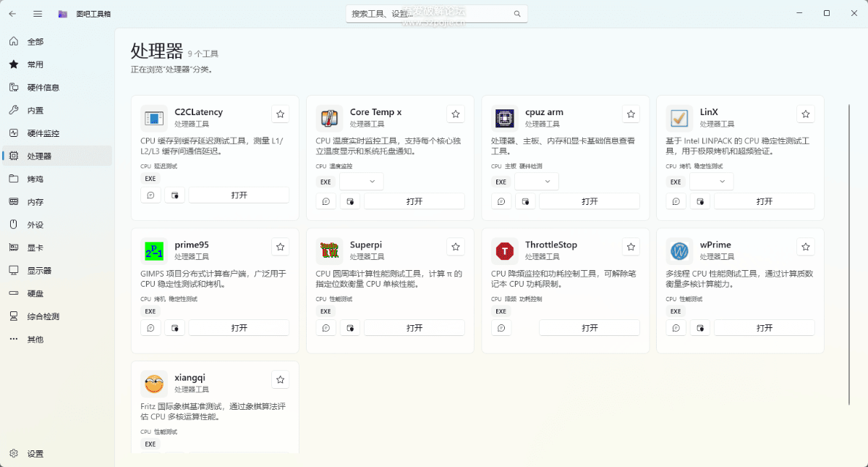The image size is (868, 467).
Task: Open comment icon on Core Temp x card
Action: click(x=325, y=201)
